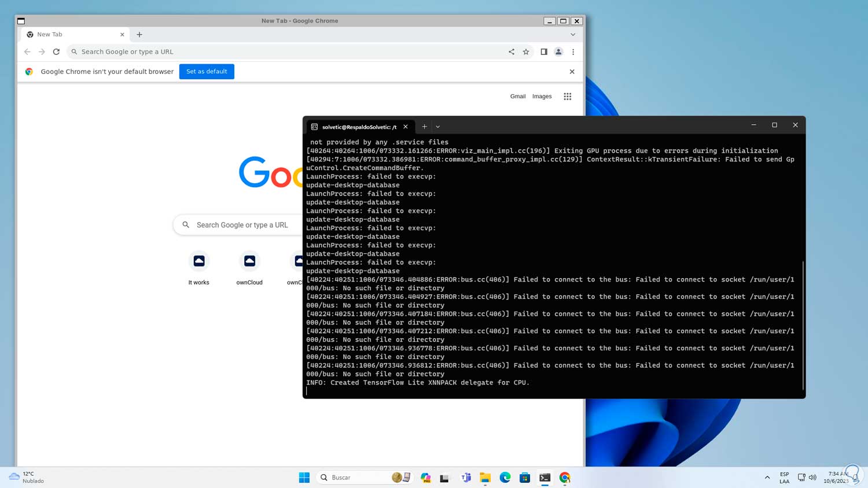Open the Google apps grid
The height and width of the screenshot is (488, 868).
568,97
